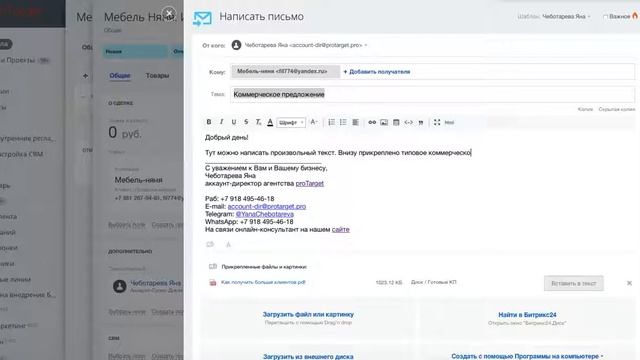Open the template dropdown Чеботарева Яна
The height and width of the screenshot is (360, 640).
point(566,17)
